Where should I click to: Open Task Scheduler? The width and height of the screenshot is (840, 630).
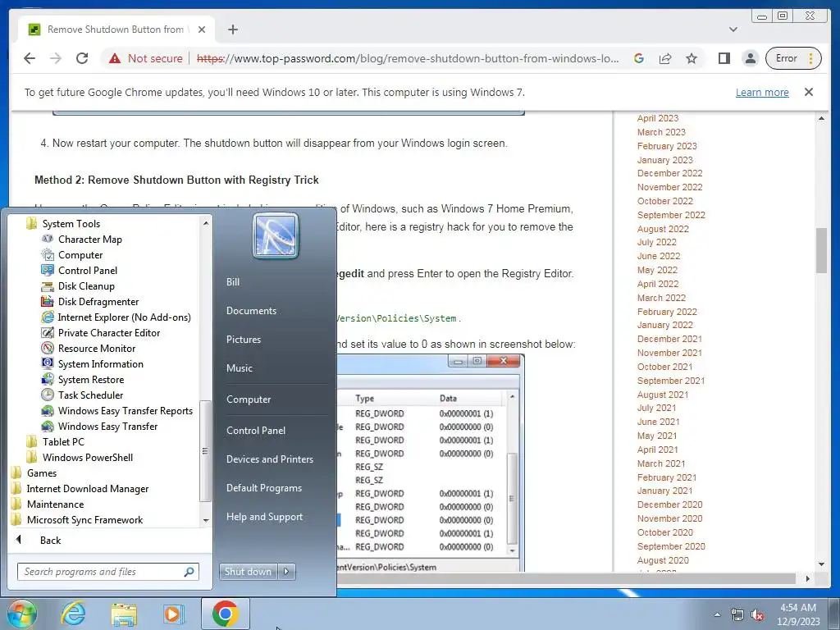tap(90, 395)
